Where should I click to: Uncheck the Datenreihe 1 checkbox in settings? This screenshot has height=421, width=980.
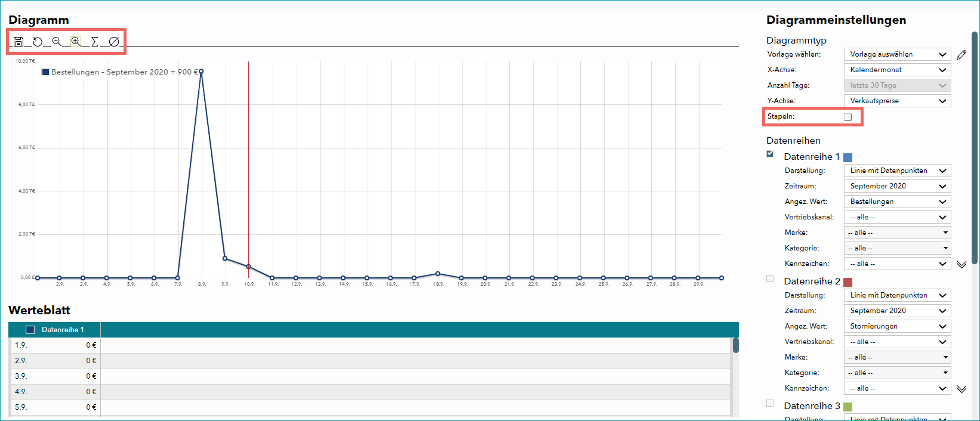click(770, 154)
